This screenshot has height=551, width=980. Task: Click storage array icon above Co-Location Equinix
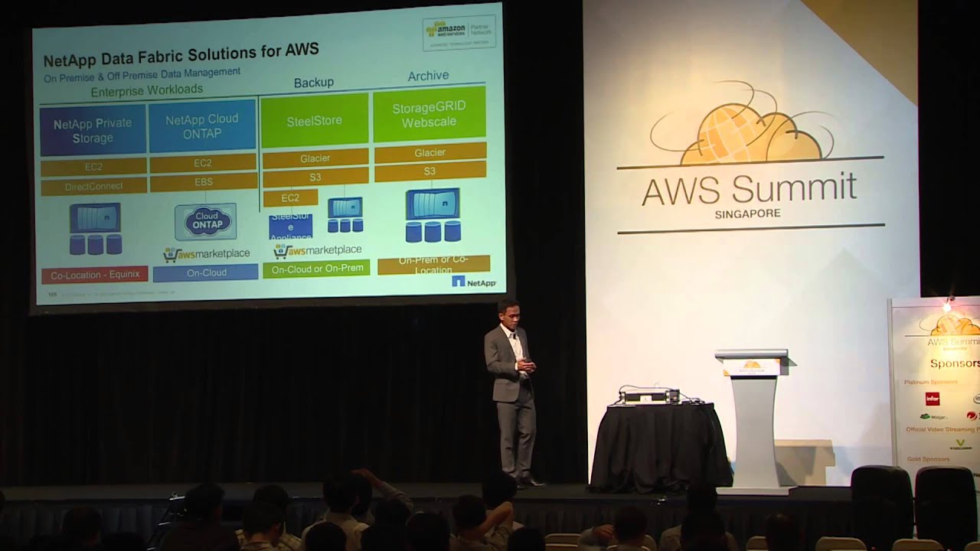(x=96, y=229)
